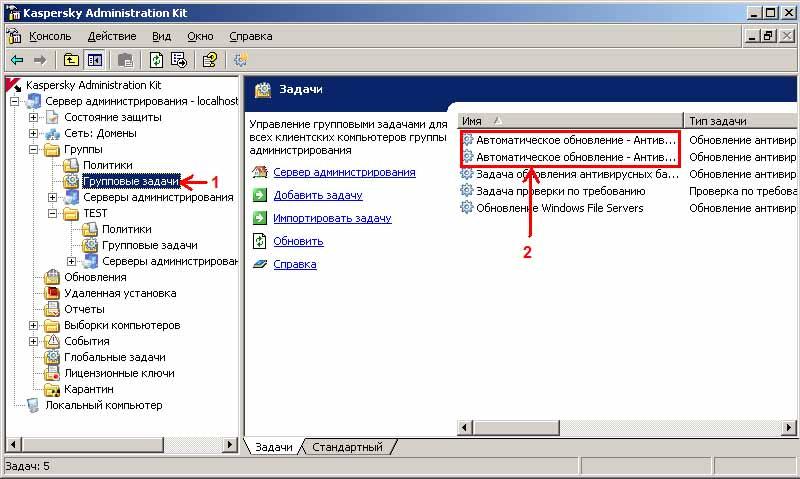Open Политики under Группы
Viewport: 800px width, 479px height.
108,165
